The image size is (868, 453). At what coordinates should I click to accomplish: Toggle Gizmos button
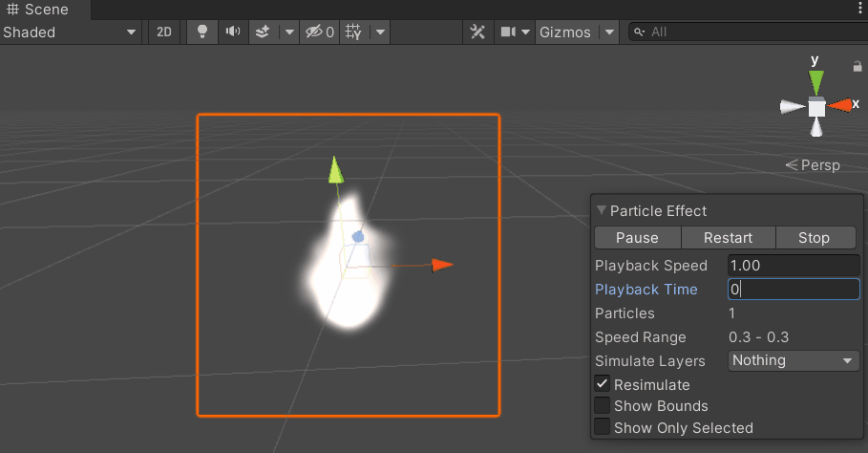tap(565, 32)
